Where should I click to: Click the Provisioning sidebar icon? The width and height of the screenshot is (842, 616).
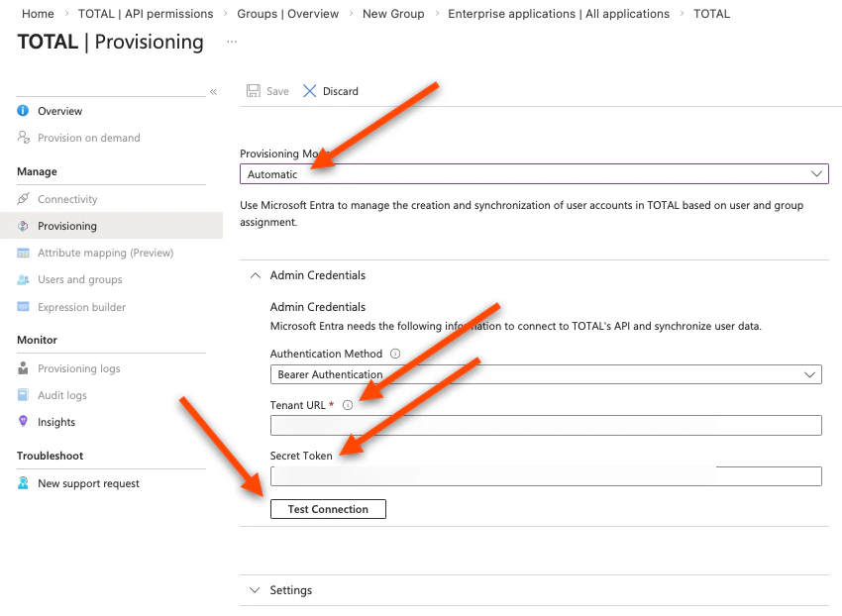coord(23,226)
